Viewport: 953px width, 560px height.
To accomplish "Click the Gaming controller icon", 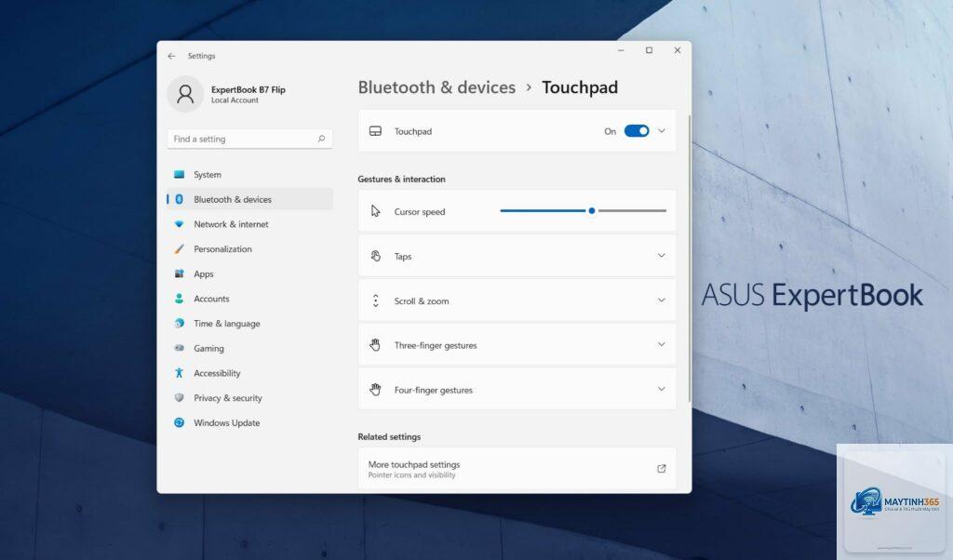I will click(x=180, y=348).
